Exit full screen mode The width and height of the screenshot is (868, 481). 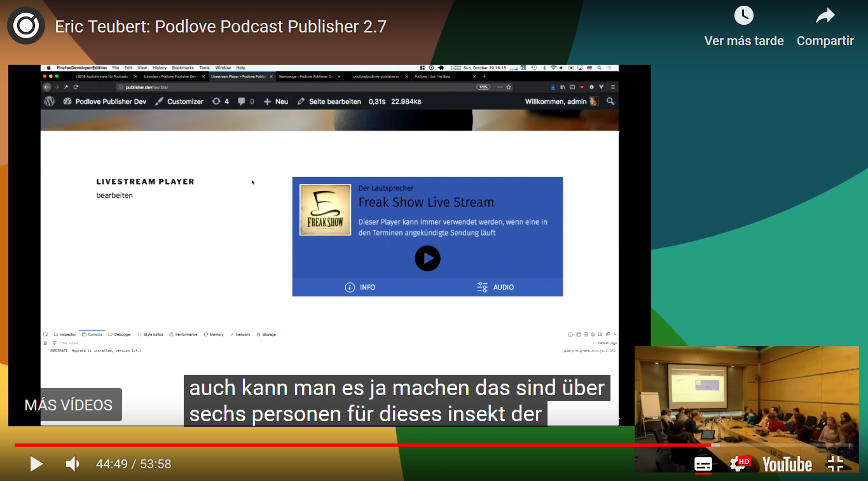[836, 464]
